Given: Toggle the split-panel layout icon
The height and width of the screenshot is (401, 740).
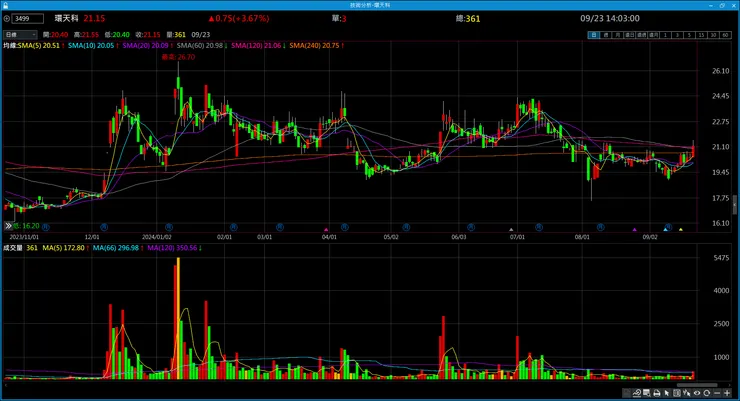Looking at the screenshot, I should (x=677, y=393).
